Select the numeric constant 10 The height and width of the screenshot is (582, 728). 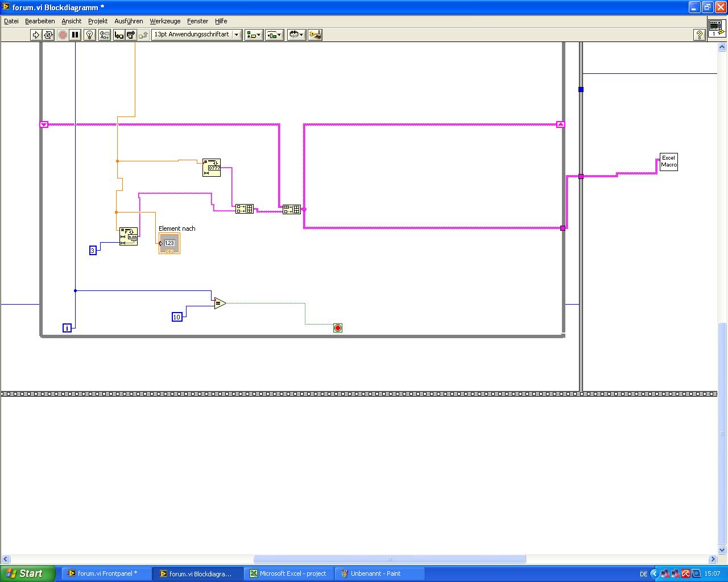click(x=177, y=317)
